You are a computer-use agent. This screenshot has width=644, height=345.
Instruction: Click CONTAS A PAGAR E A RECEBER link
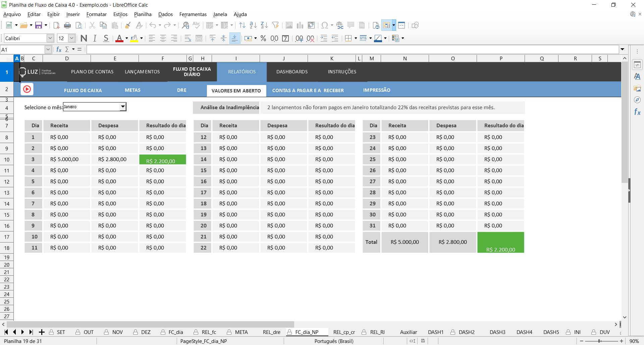(x=308, y=90)
